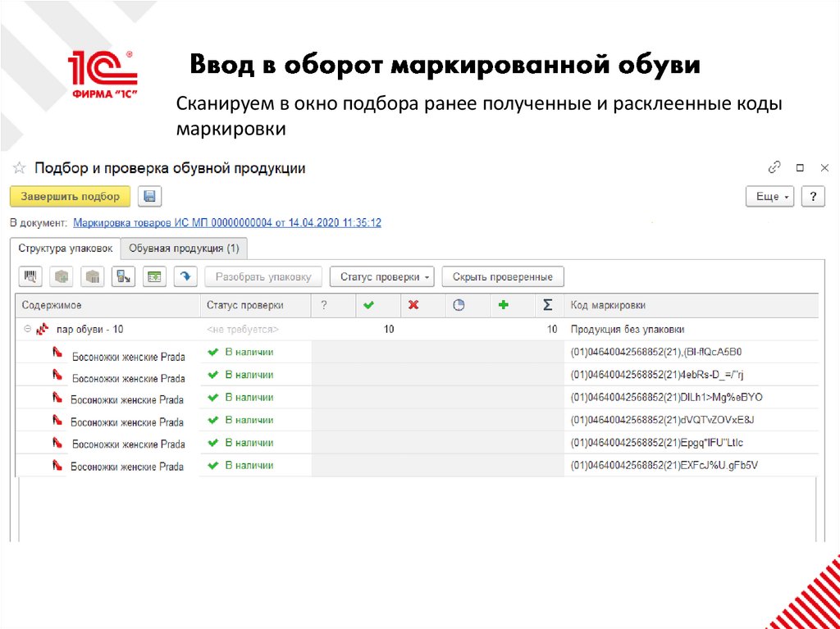Select code ending dVQTvZOVxE8J
840x629 pixels.
point(662,420)
